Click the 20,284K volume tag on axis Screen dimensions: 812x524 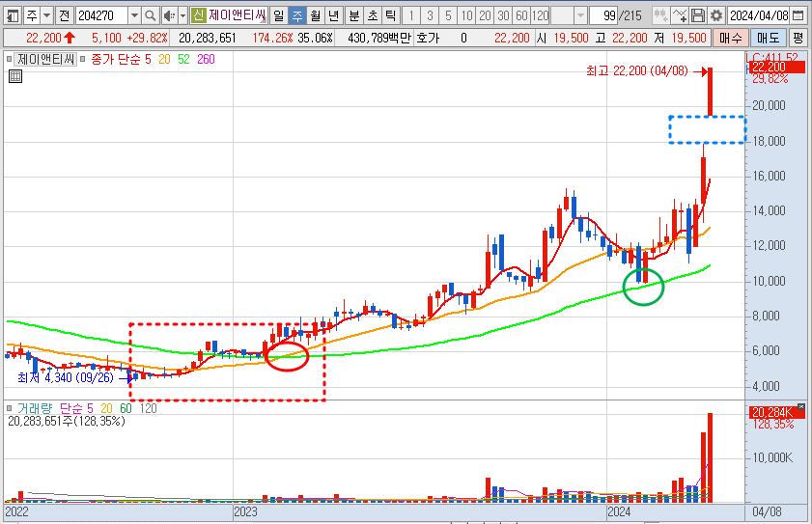775,413
